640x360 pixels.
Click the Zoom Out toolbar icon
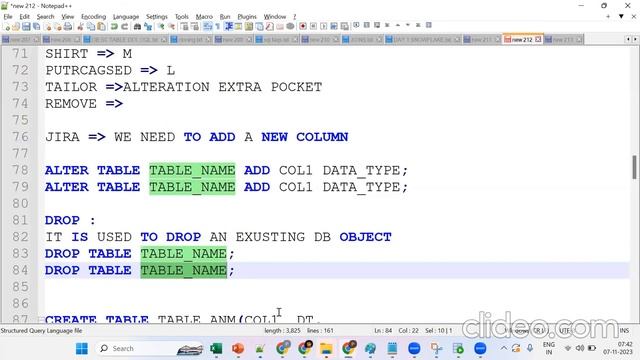172,27
